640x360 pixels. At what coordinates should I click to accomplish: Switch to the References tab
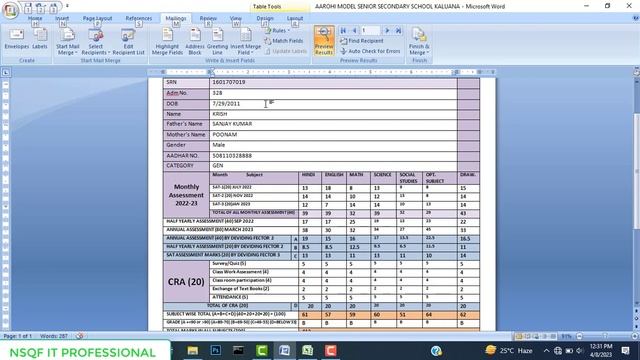pyautogui.click(x=139, y=18)
